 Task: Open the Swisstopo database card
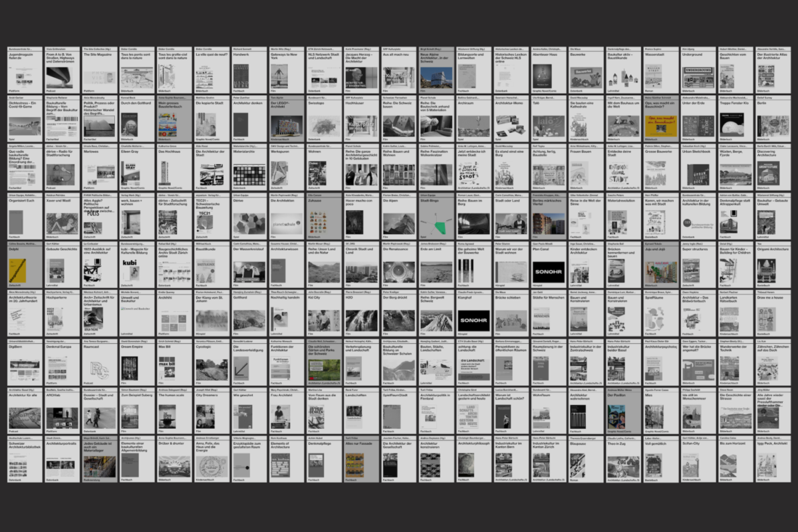pyautogui.click(x=325, y=120)
